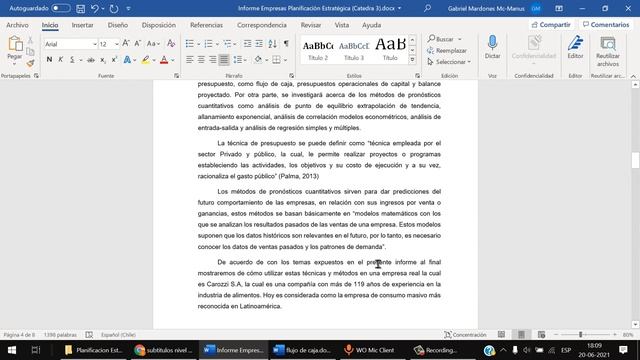Toggle the Autoguardado switch
This screenshot has height=360, width=640.
(60, 8)
